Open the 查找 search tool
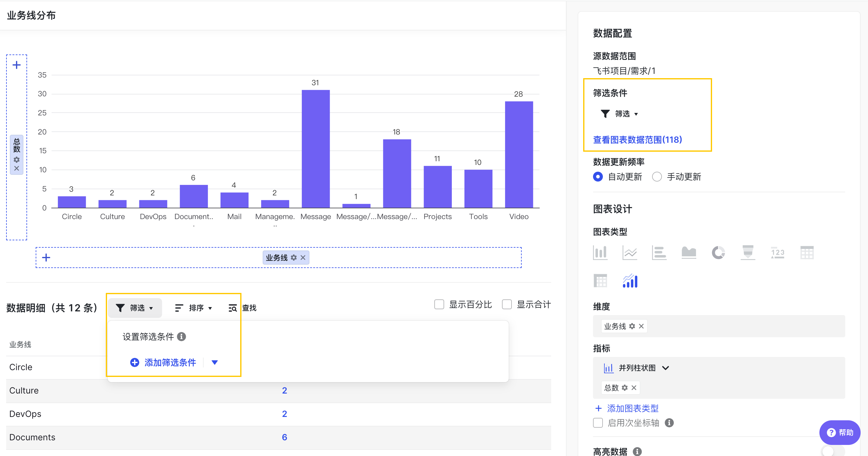The width and height of the screenshot is (868, 456). 243,308
